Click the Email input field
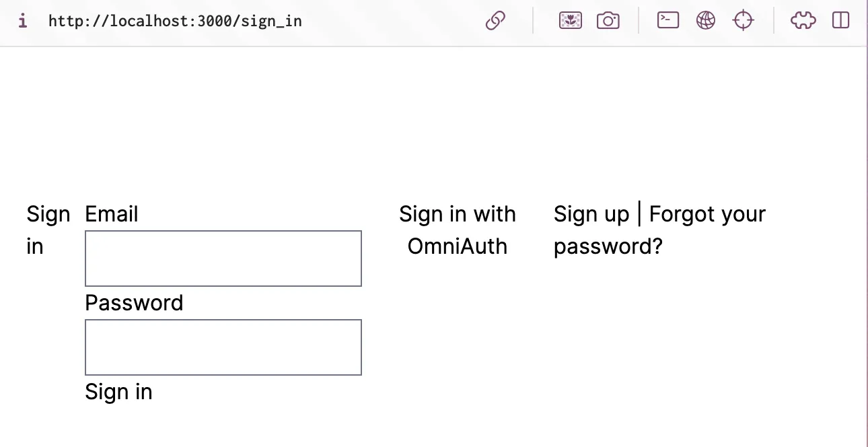Image resolution: width=868 pixels, height=447 pixels. point(223,259)
